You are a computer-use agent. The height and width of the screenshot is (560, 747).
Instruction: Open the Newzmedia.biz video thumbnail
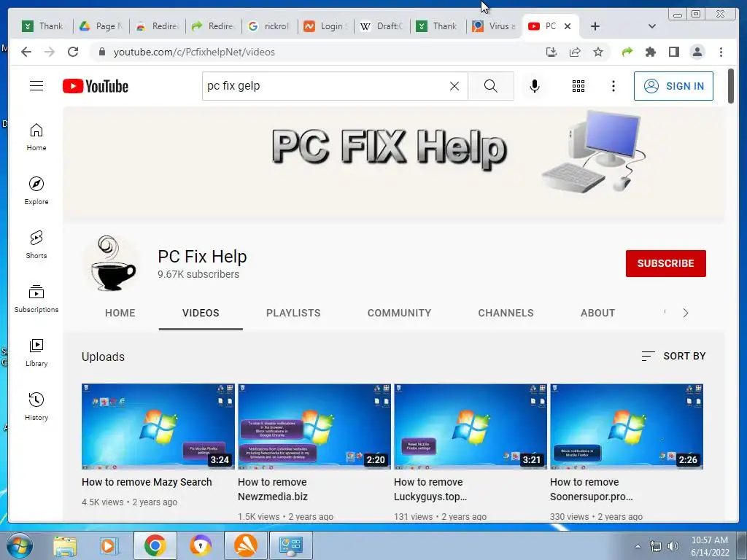[x=314, y=427]
